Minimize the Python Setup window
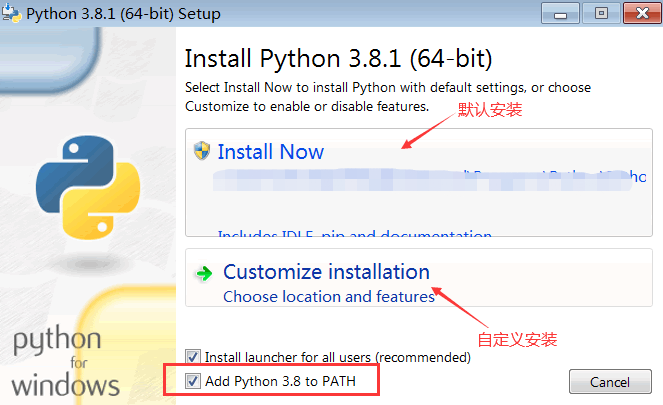663x405 pixels. 560,14
